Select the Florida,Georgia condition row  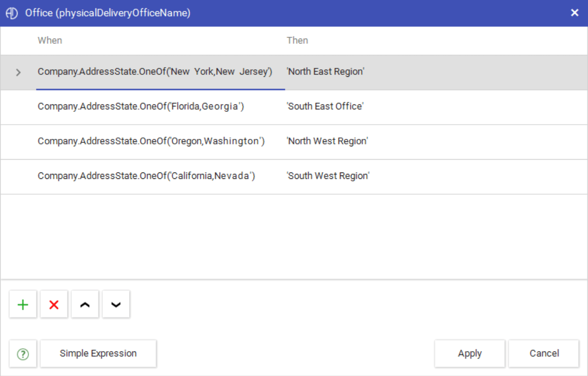click(x=294, y=107)
